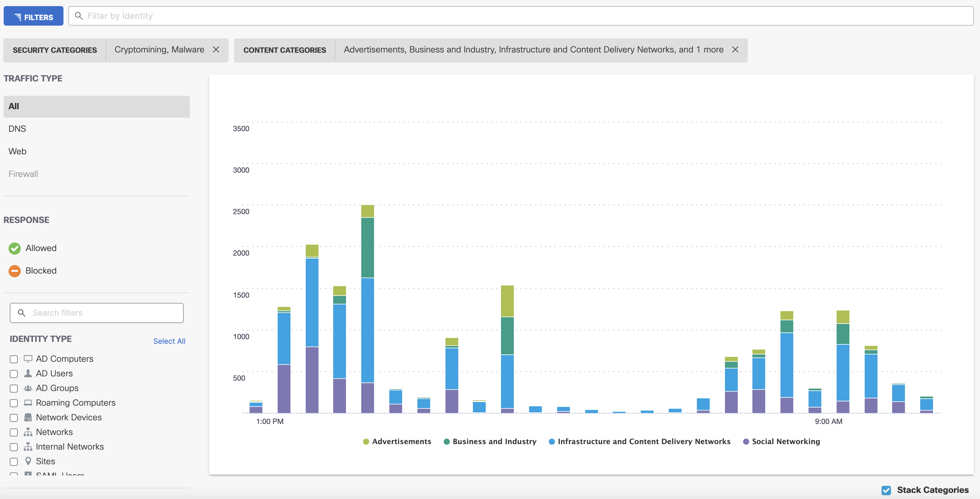This screenshot has width=980, height=499.
Task: Click the Sites location pin icon
Action: click(28, 461)
